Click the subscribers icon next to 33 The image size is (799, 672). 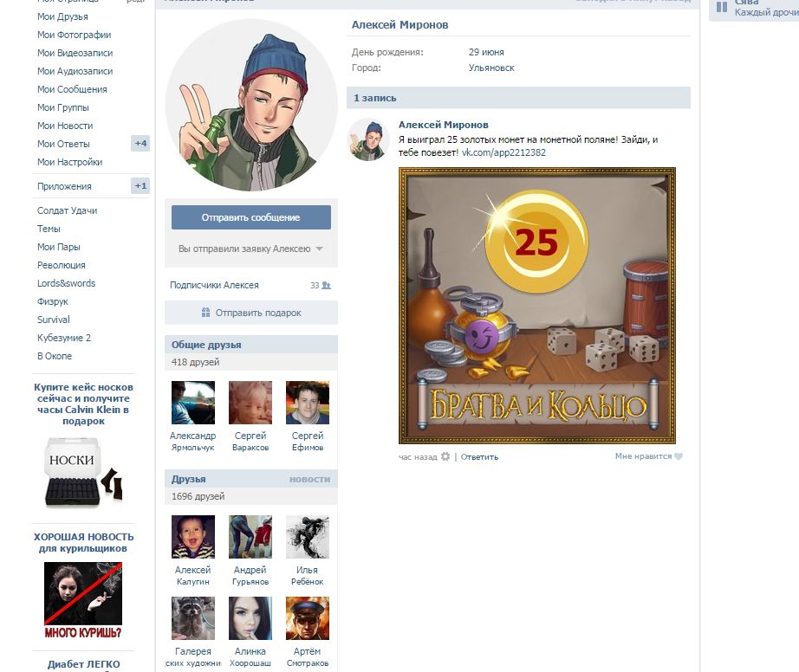[x=326, y=285]
